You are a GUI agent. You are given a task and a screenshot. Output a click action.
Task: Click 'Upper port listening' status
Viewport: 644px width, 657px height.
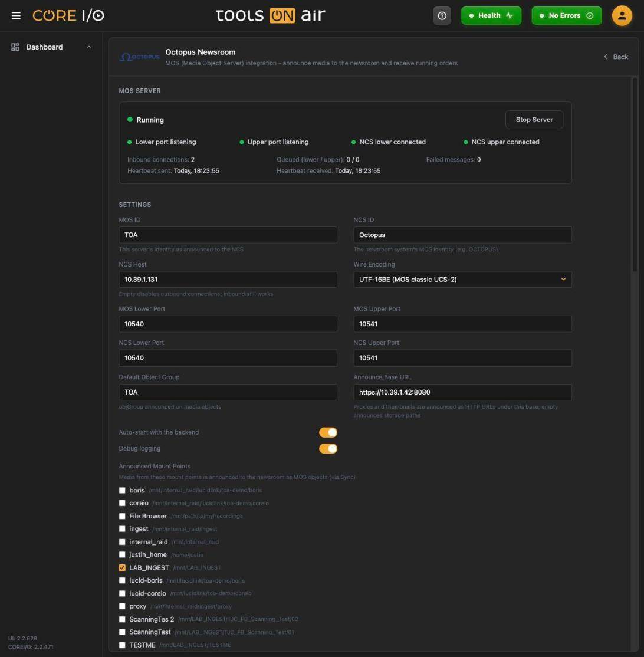(x=278, y=142)
